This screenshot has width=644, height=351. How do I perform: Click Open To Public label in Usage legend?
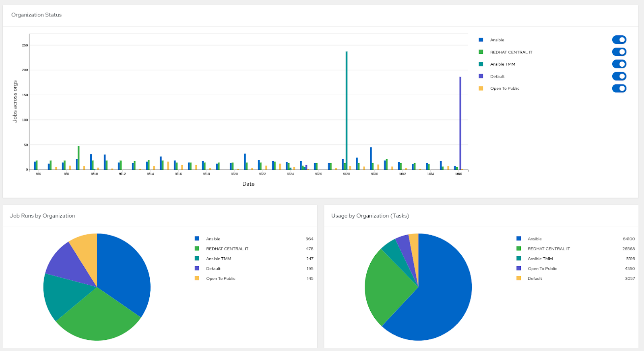(542, 269)
